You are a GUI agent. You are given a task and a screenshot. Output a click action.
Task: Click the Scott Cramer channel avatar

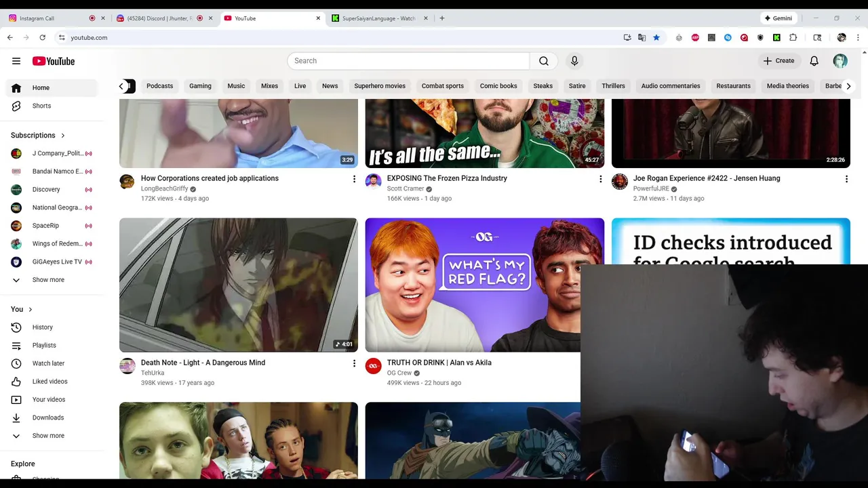(373, 181)
